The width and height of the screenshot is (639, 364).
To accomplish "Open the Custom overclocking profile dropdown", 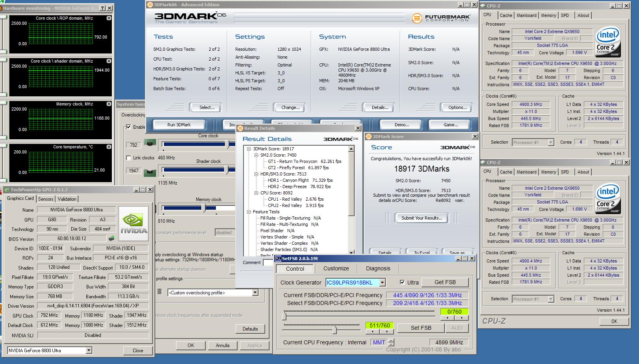I will point(255,292).
